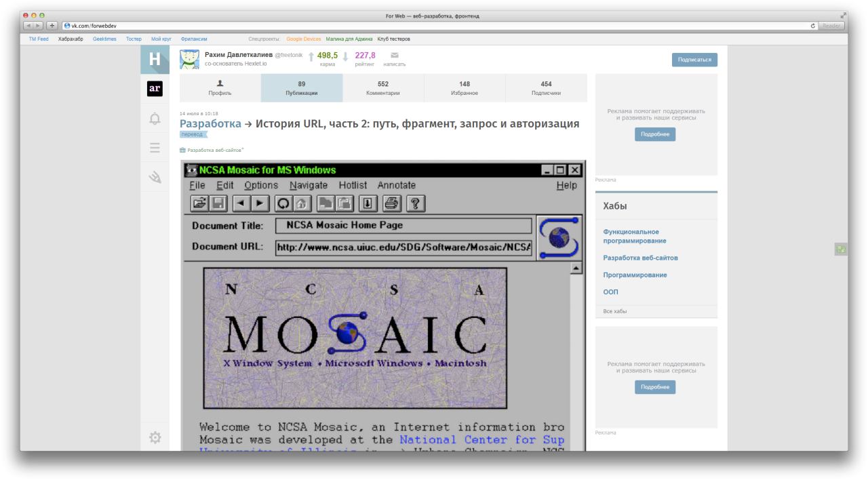Click 'Подробнее' in the ad block above Хабы
The height and width of the screenshot is (480, 868).
tap(655, 134)
